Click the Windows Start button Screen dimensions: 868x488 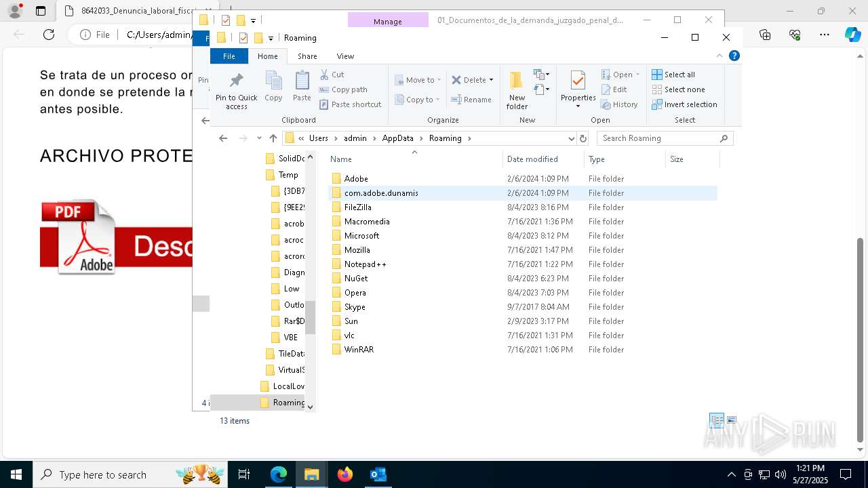pyautogui.click(x=16, y=474)
